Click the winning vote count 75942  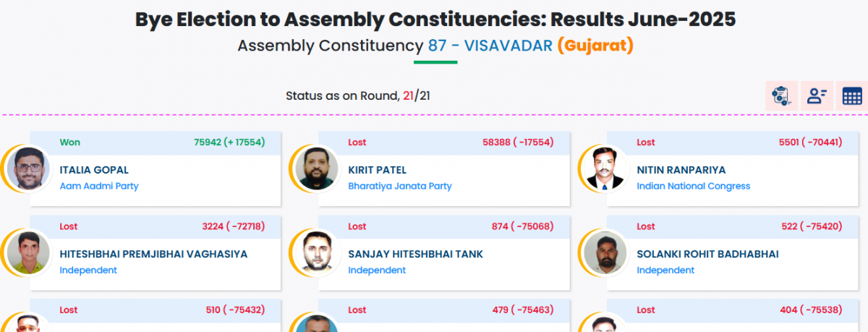click(x=207, y=142)
